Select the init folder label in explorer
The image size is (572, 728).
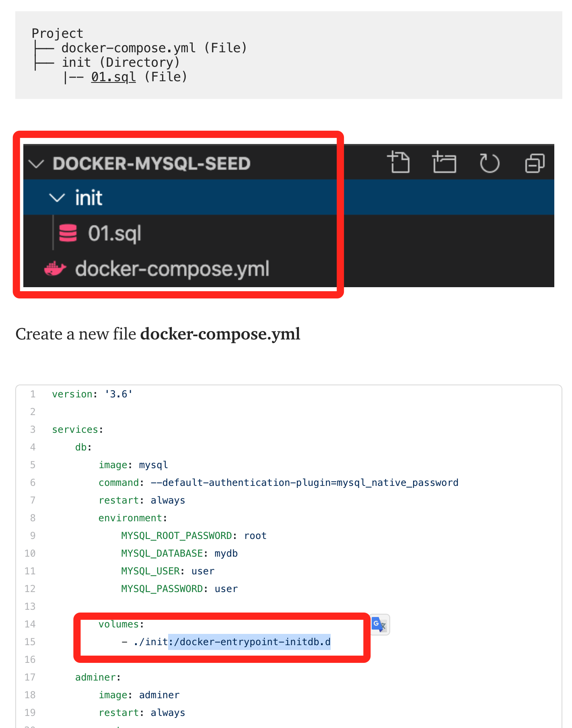point(89,198)
